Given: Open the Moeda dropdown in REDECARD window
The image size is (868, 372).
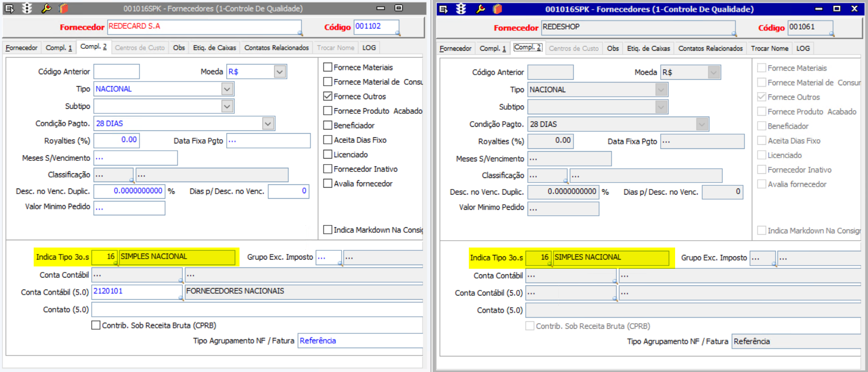Looking at the screenshot, I should (280, 71).
